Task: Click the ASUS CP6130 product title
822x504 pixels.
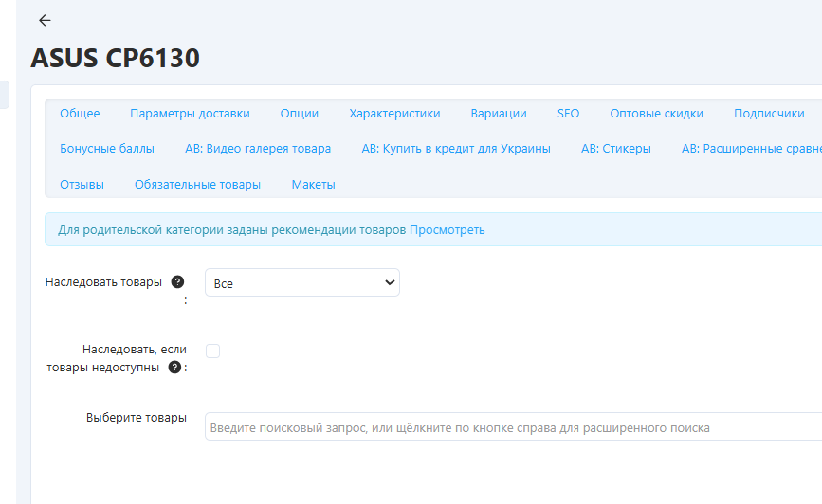Action: point(116,58)
